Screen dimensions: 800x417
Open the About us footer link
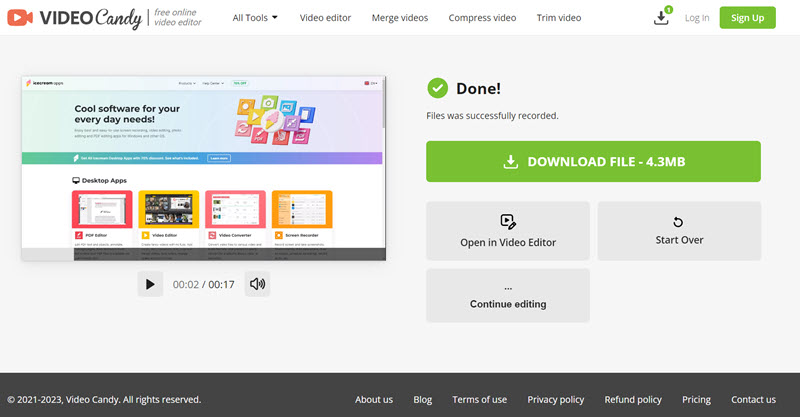tap(374, 400)
